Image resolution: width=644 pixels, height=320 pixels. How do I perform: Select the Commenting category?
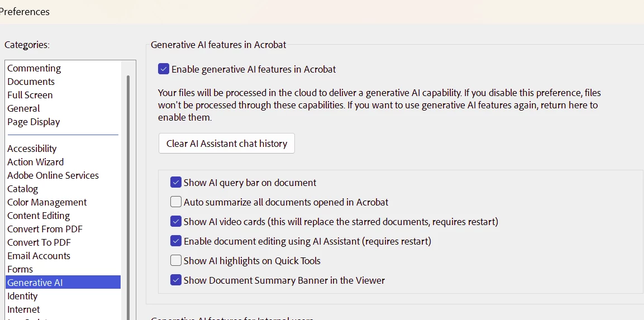click(34, 68)
